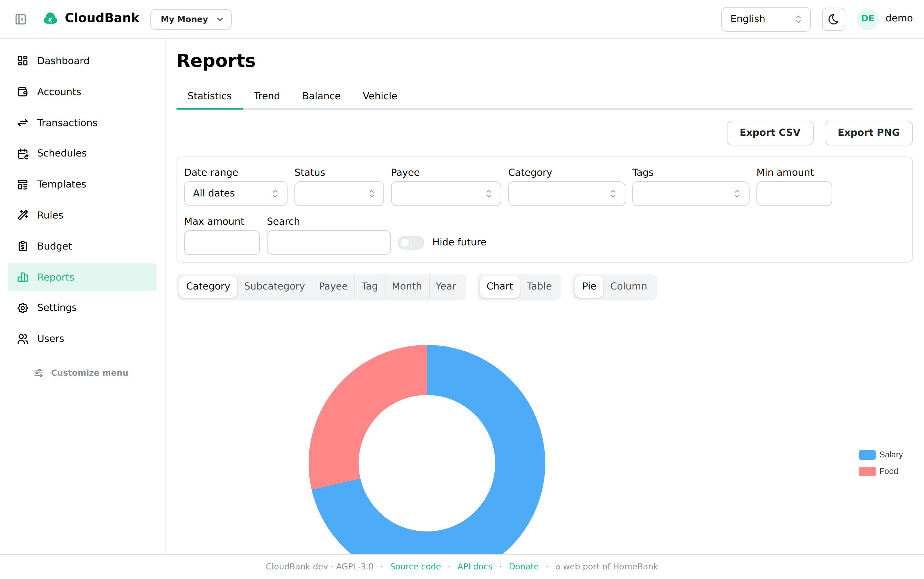Click the Customize menu button
Screen dimensions: 924x579
coord(81,373)
